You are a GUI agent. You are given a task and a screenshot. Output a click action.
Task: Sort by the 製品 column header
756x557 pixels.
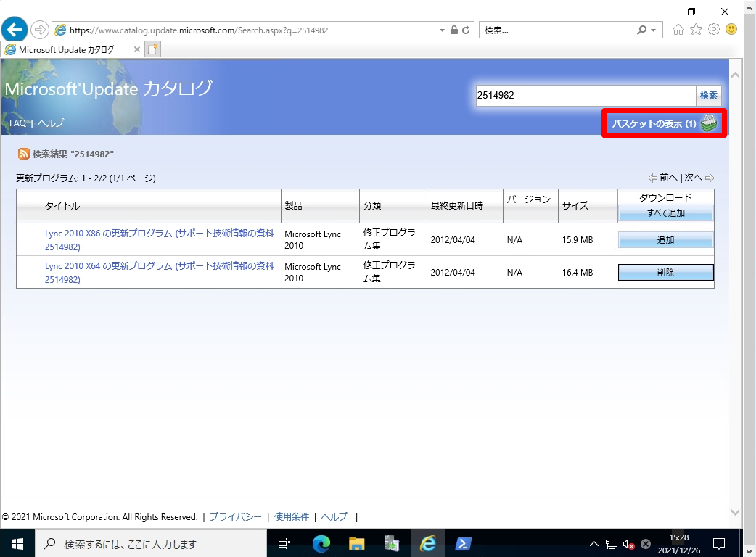293,206
